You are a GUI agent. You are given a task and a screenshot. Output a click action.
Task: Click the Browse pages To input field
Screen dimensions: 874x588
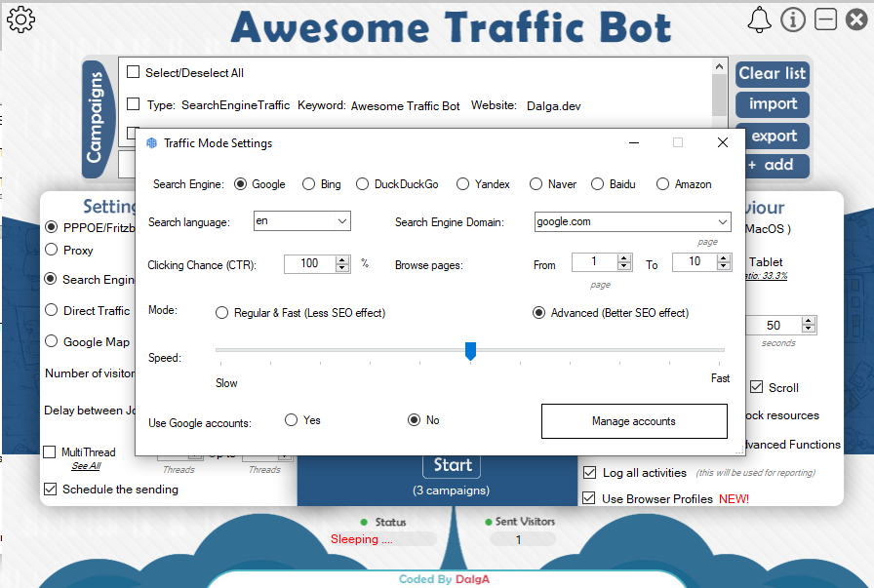695,262
